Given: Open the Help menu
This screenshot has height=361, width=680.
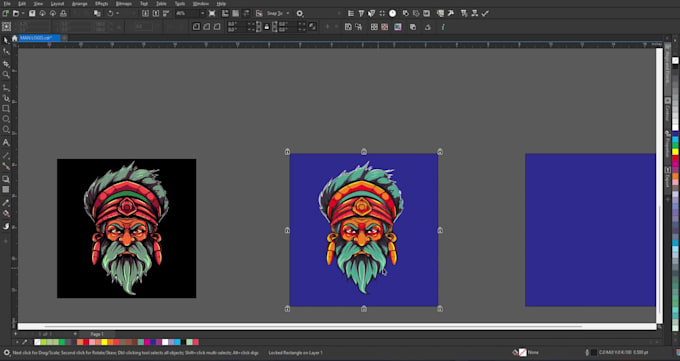Looking at the screenshot, I should tap(221, 3).
